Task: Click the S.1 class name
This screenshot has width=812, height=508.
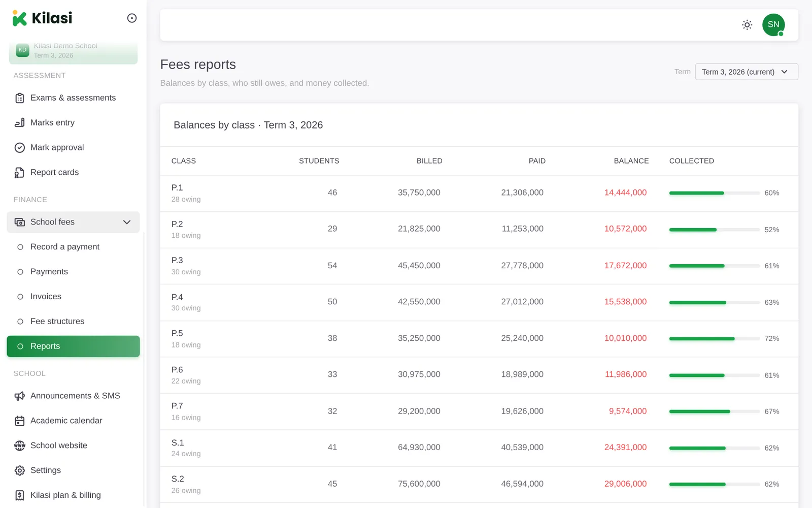Action: (x=178, y=443)
